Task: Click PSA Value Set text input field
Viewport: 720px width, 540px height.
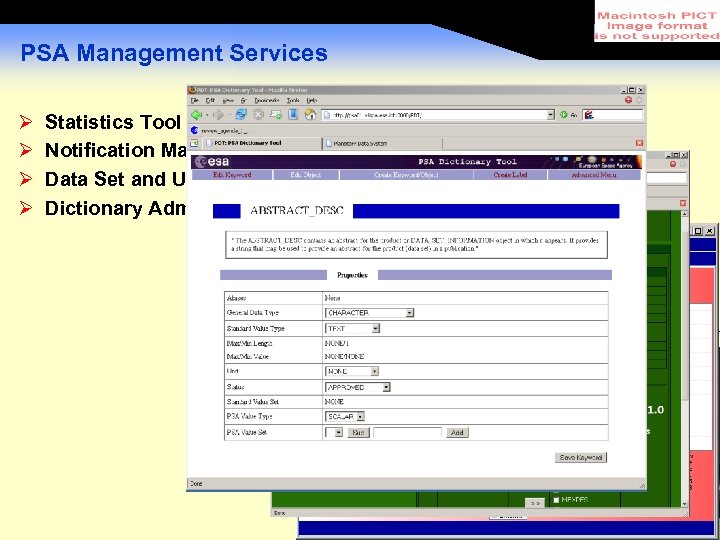Action: pos(407,432)
